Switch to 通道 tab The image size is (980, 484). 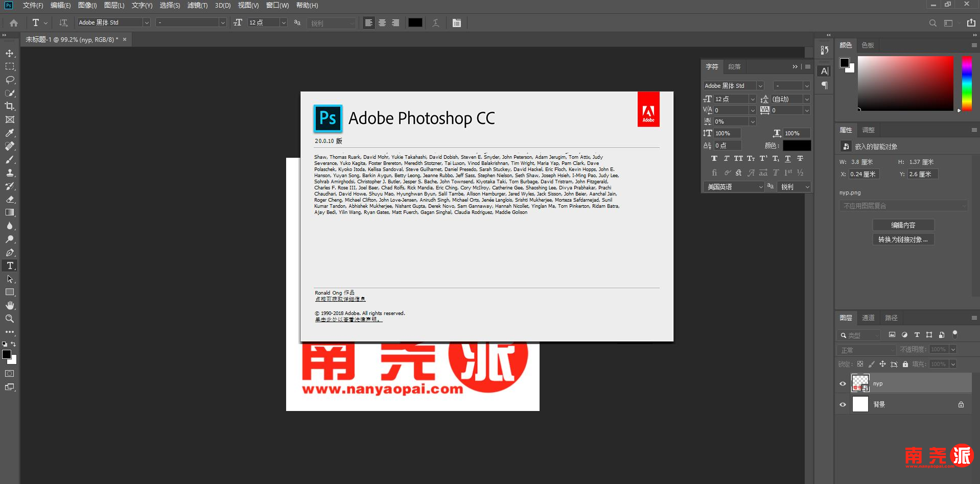pyautogui.click(x=868, y=318)
